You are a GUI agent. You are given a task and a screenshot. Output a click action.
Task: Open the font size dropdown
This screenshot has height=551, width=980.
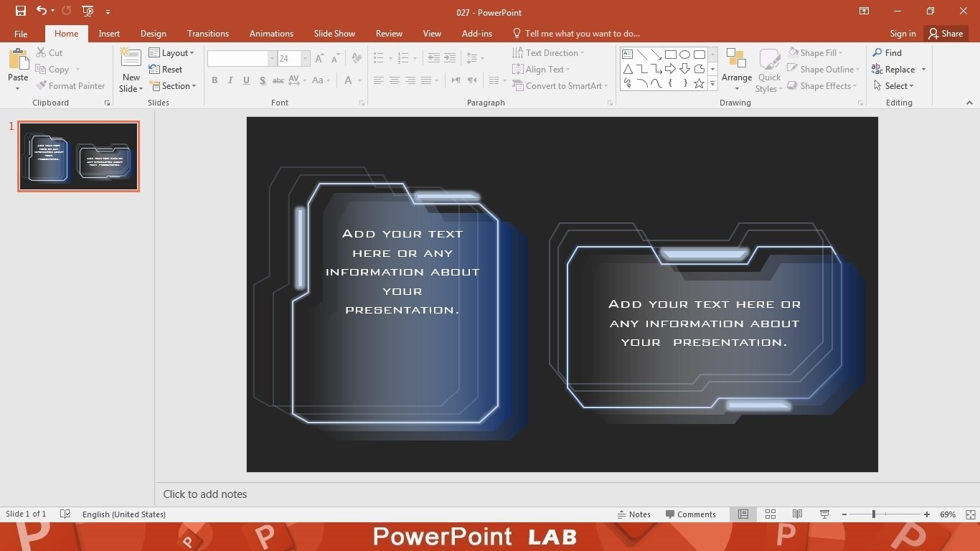click(306, 59)
